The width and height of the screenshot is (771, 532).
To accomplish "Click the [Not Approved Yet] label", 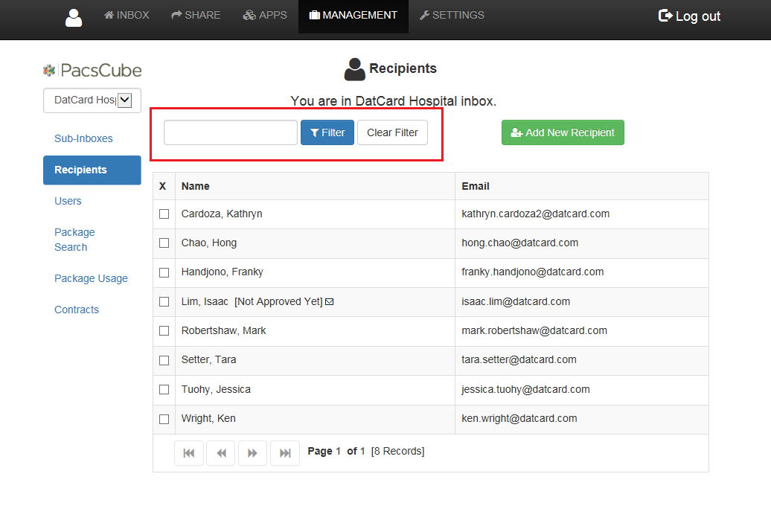I will 278,301.
